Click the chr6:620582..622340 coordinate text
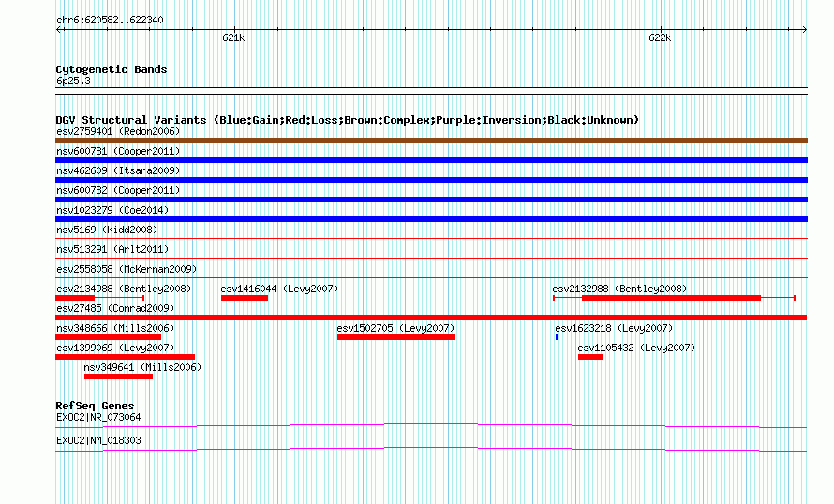 click(110, 20)
